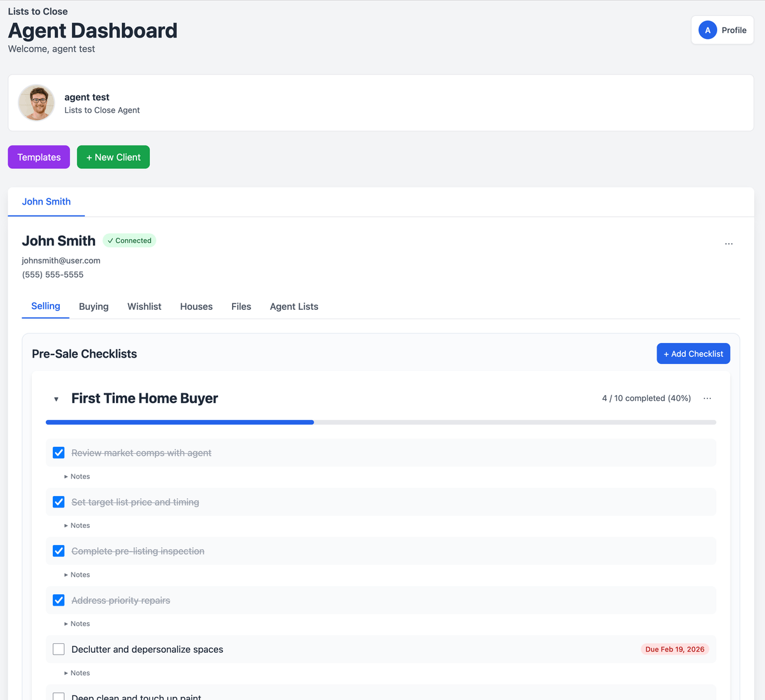Image resolution: width=765 pixels, height=700 pixels.
Task: Uncheck Complete pre-listing inspection task
Action: point(59,551)
